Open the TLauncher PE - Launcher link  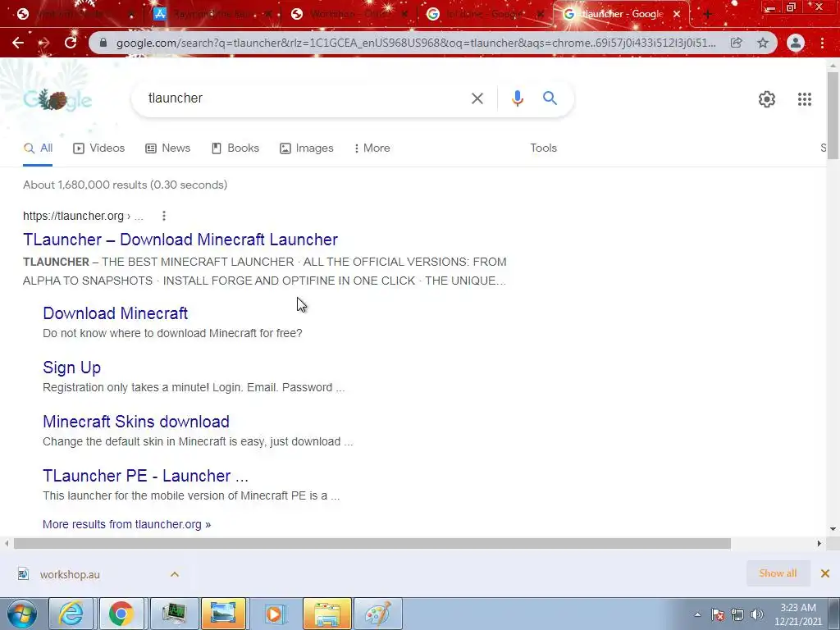(x=146, y=476)
